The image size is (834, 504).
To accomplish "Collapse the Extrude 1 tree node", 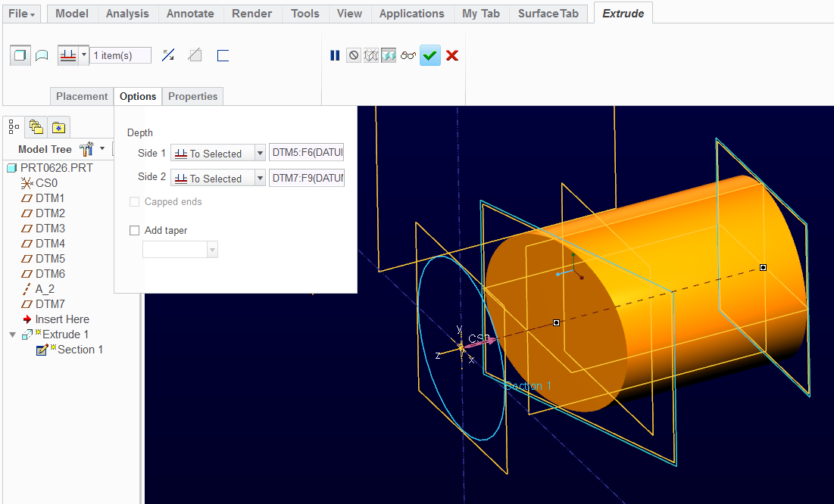I will pos(12,334).
